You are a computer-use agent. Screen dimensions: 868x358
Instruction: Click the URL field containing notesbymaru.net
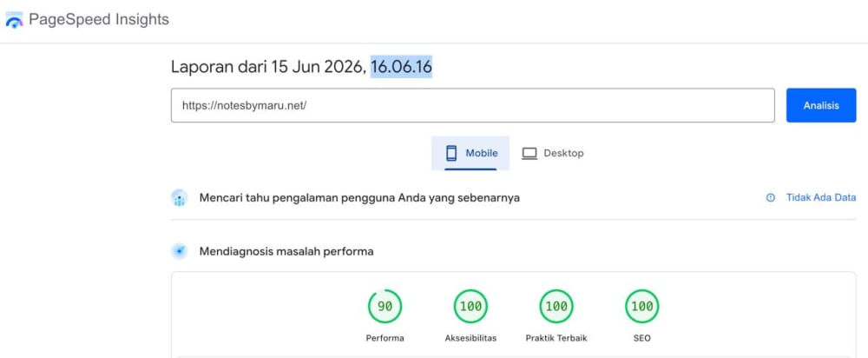click(x=473, y=105)
